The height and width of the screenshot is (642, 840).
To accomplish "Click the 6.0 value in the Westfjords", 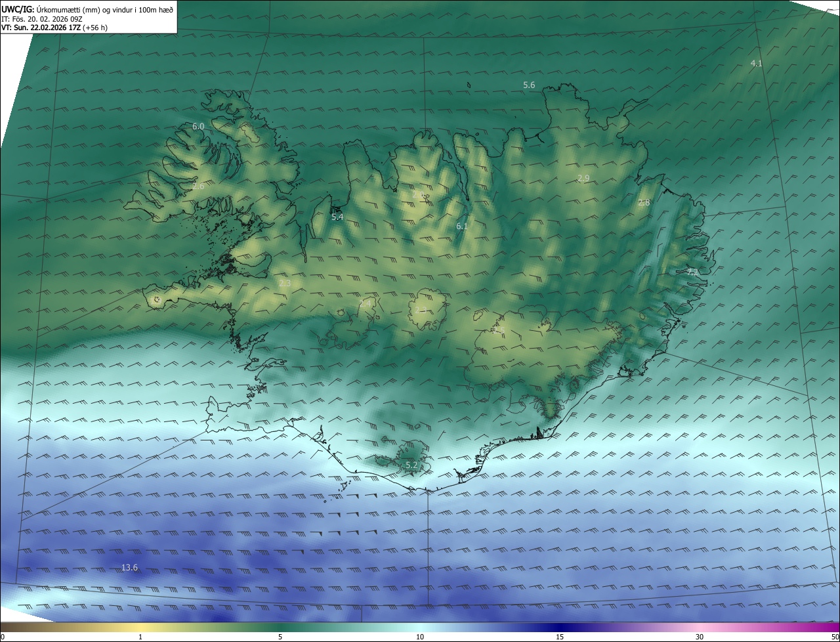I will (x=198, y=126).
